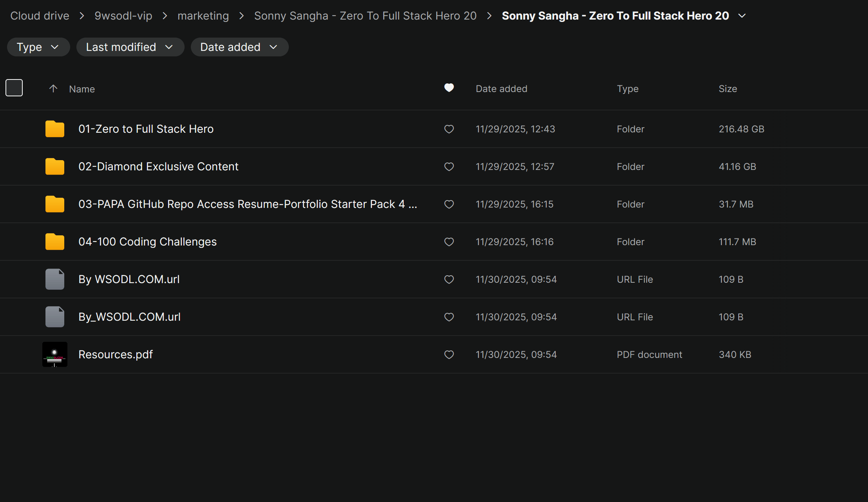The image size is (868, 502).
Task: Click the 02-Diamond Exclusive Content folder icon
Action: point(54,166)
